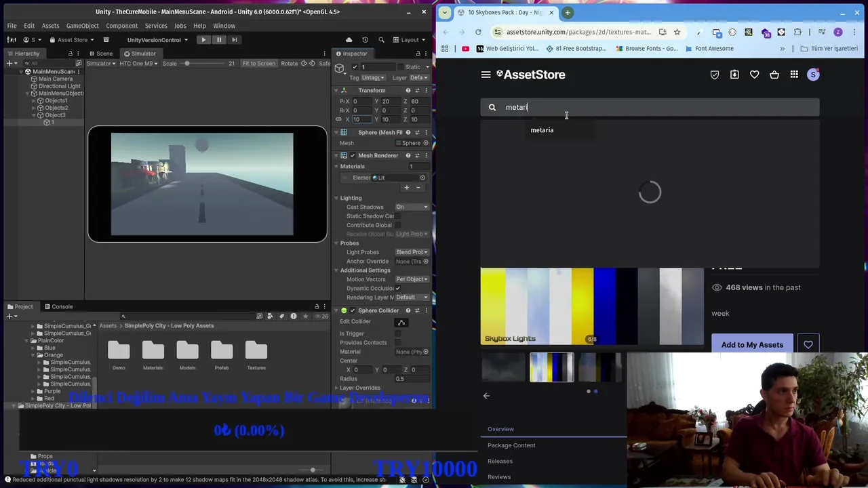This screenshot has height=488, width=868.
Task: Open the Window menu in Unity
Action: (224, 26)
